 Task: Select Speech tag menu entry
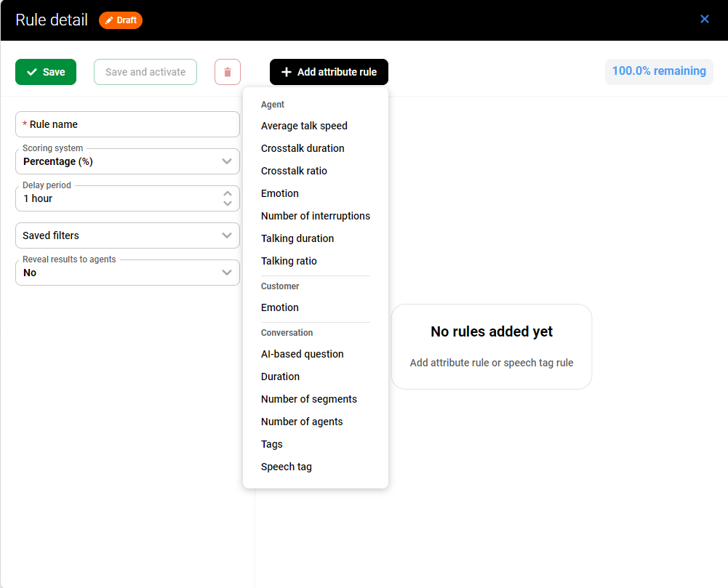click(x=287, y=467)
